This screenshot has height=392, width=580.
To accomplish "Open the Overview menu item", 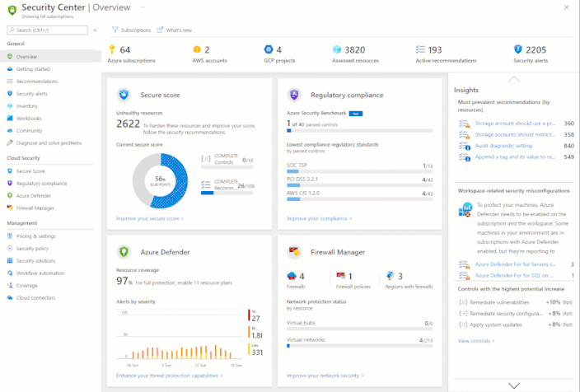I will pyautogui.click(x=51, y=57).
